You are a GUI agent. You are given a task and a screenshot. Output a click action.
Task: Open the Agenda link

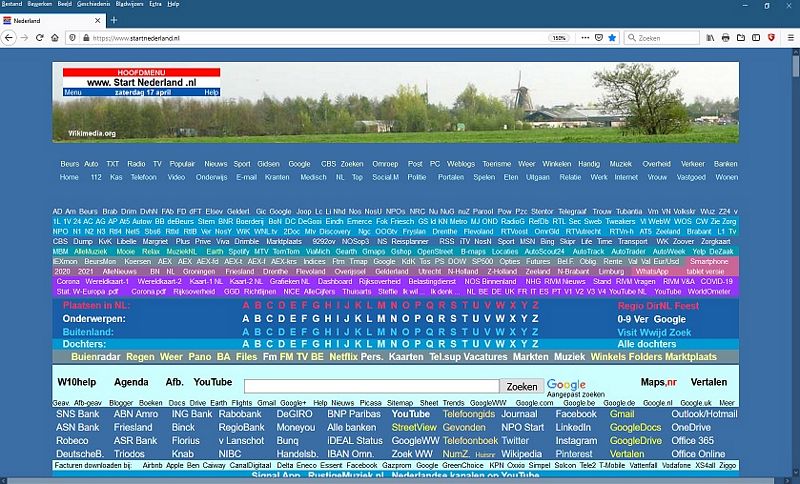click(x=131, y=382)
